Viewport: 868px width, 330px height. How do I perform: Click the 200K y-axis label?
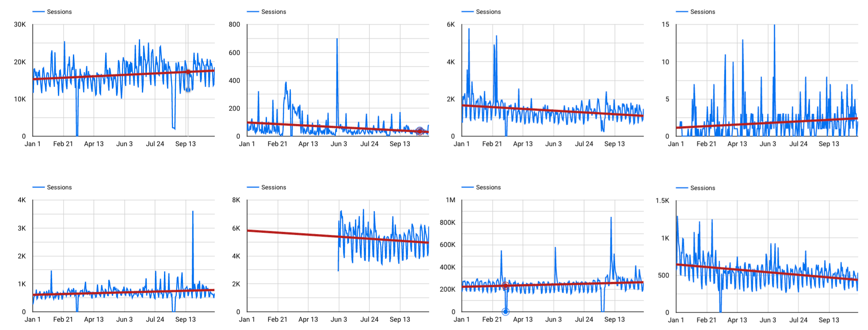(448, 289)
